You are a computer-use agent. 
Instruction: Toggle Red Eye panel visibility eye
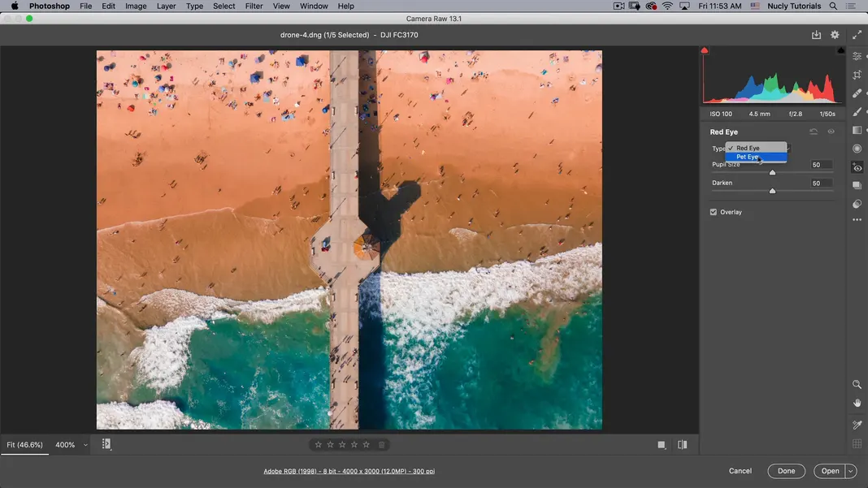pos(831,132)
